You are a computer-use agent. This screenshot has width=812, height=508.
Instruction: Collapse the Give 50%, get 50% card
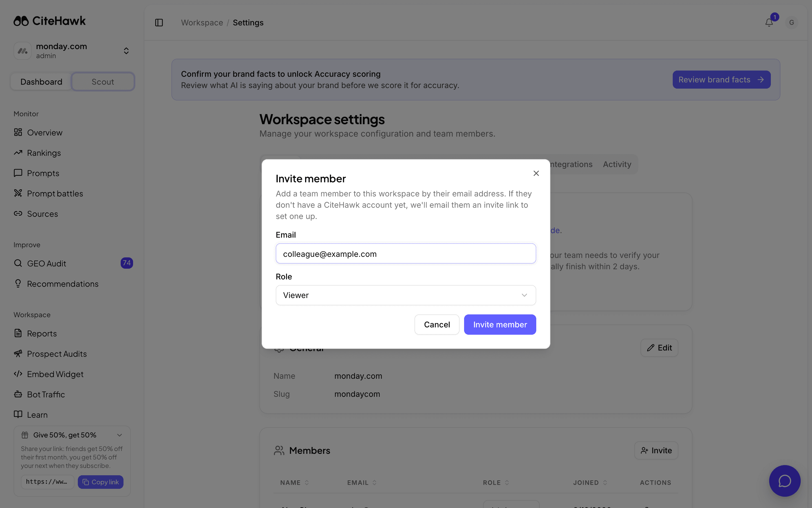click(x=120, y=435)
